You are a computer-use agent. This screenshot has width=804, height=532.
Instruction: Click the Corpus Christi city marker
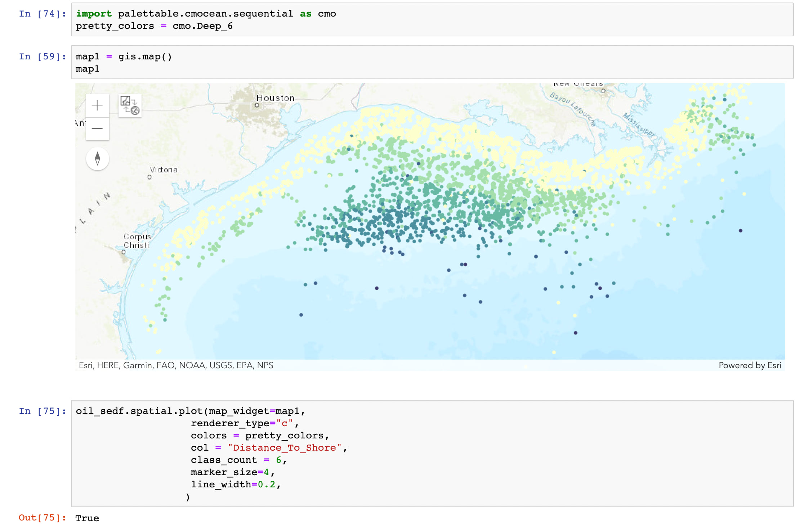124,252
